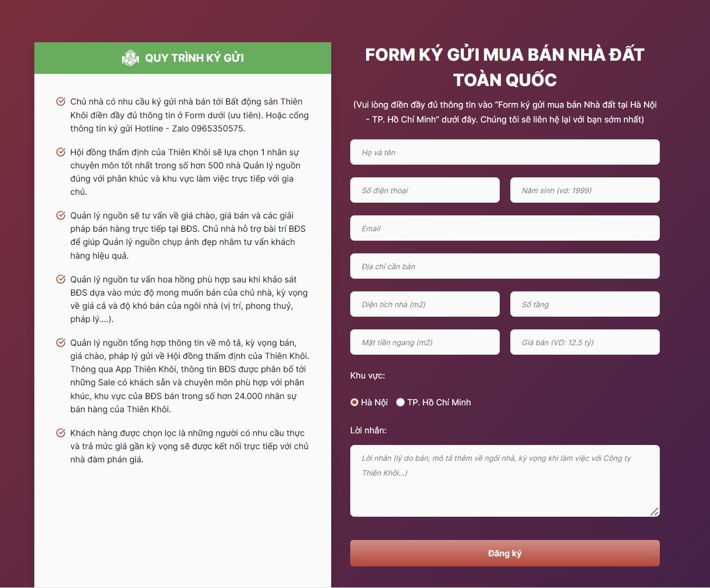The width and height of the screenshot is (710, 588).
Task: Click the Địa chỉ cần bán field
Action: [x=505, y=266]
